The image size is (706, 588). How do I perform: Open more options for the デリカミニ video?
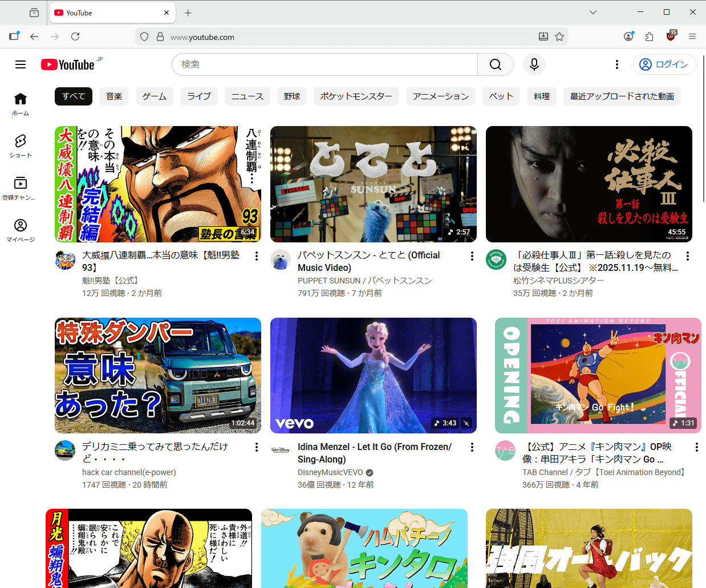256,448
